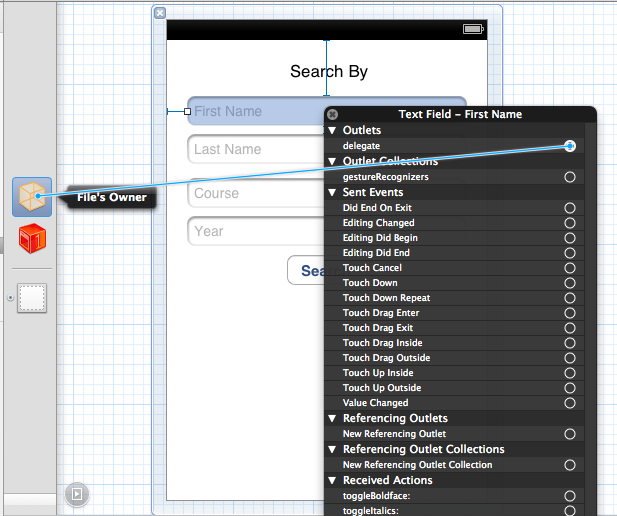Click the gestureRecognizers row label

(x=386, y=177)
